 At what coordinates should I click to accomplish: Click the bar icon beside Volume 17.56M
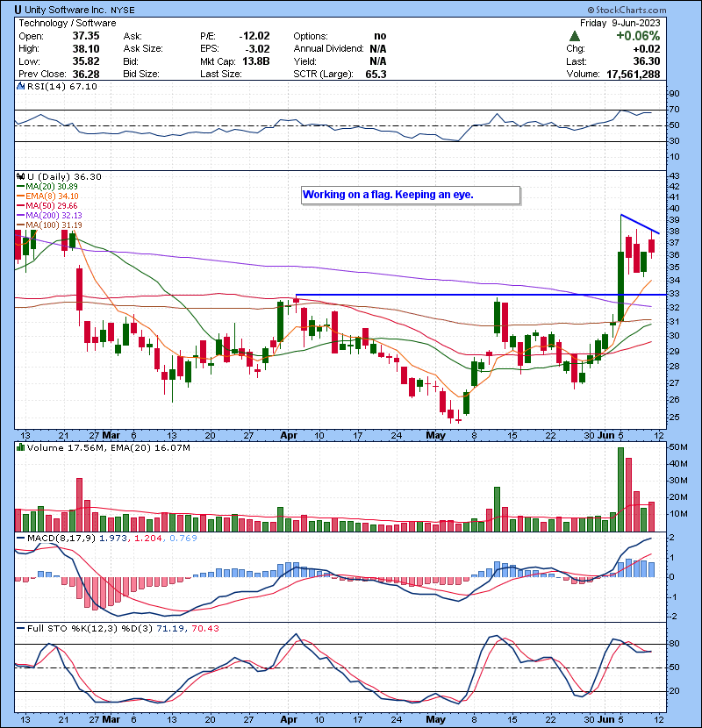pos(21,447)
